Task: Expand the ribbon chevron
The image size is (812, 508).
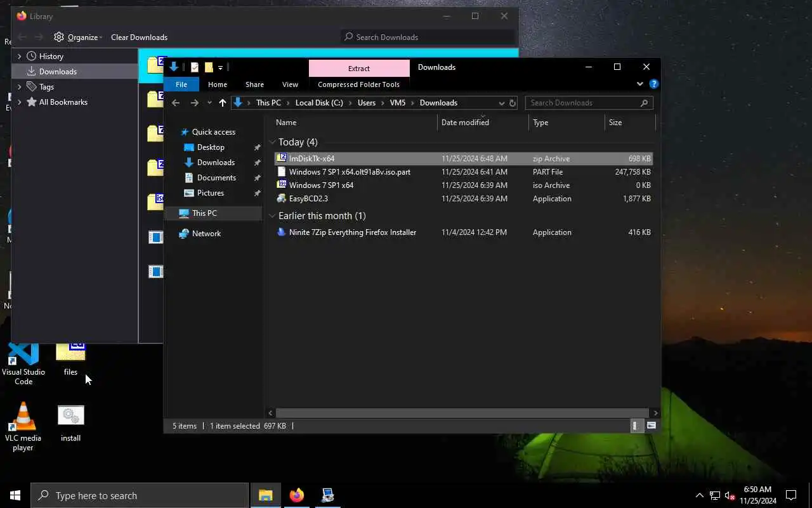Action: 639,84
